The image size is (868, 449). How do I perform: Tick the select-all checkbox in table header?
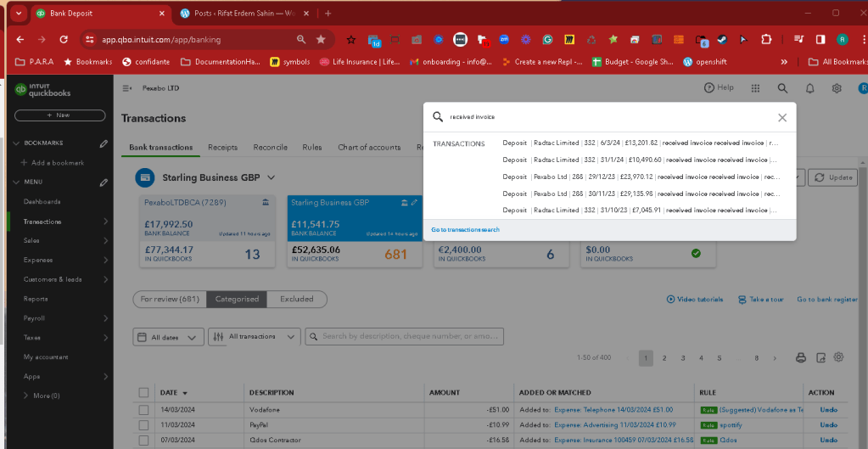pos(144,392)
